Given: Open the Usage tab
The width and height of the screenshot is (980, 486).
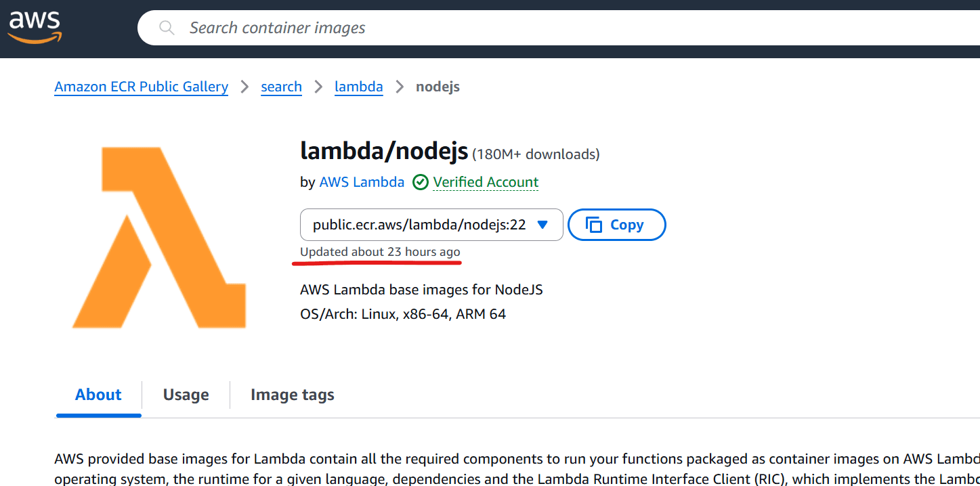Looking at the screenshot, I should pos(186,395).
